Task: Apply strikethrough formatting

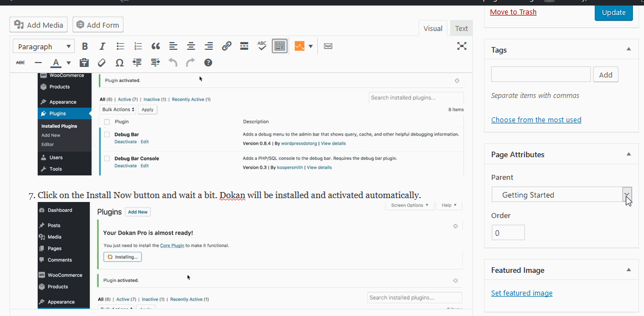Action: [x=20, y=63]
